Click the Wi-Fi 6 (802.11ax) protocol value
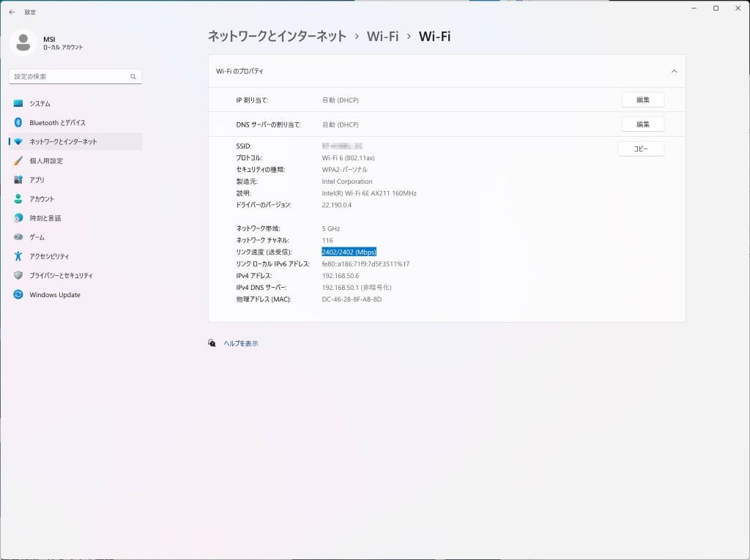The height and width of the screenshot is (560, 750). coord(348,158)
